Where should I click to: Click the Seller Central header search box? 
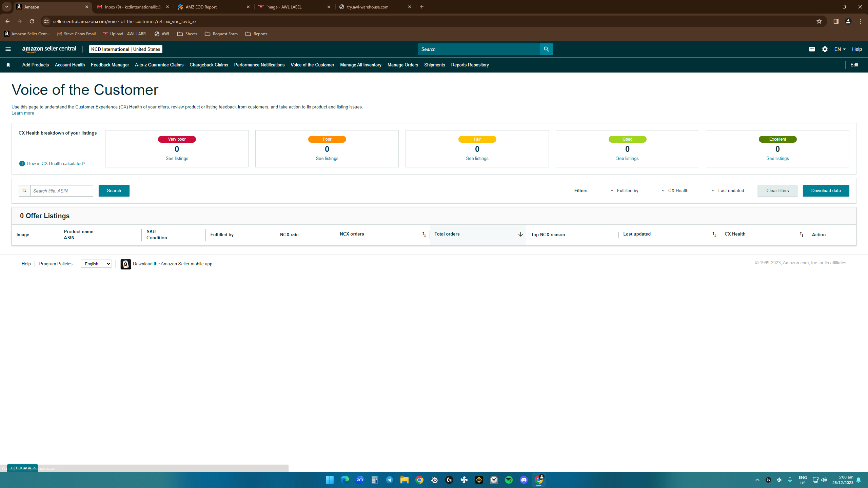point(478,49)
